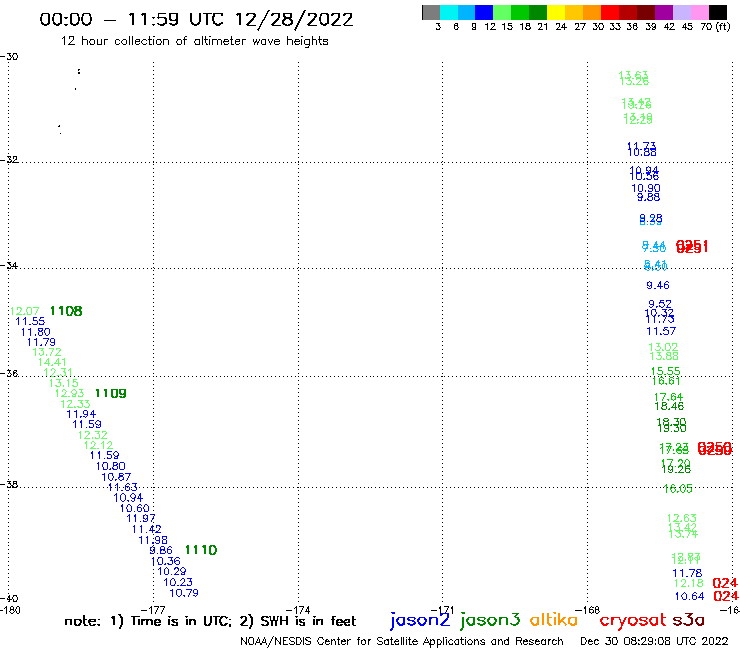
Task: Click the wave height value '11.42'
Action: (147, 529)
